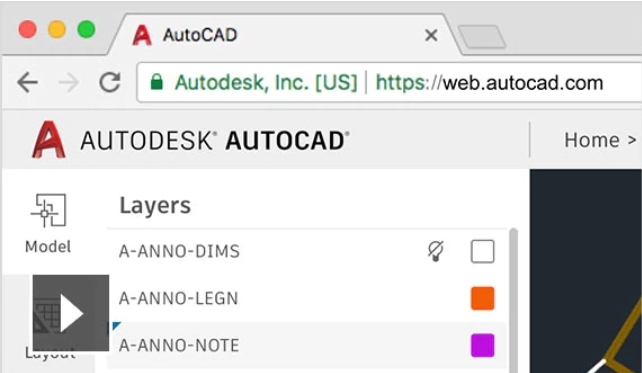Image resolution: width=642 pixels, height=373 pixels.
Task: Click the AutoCAD favicon on the tab
Action: (x=142, y=35)
